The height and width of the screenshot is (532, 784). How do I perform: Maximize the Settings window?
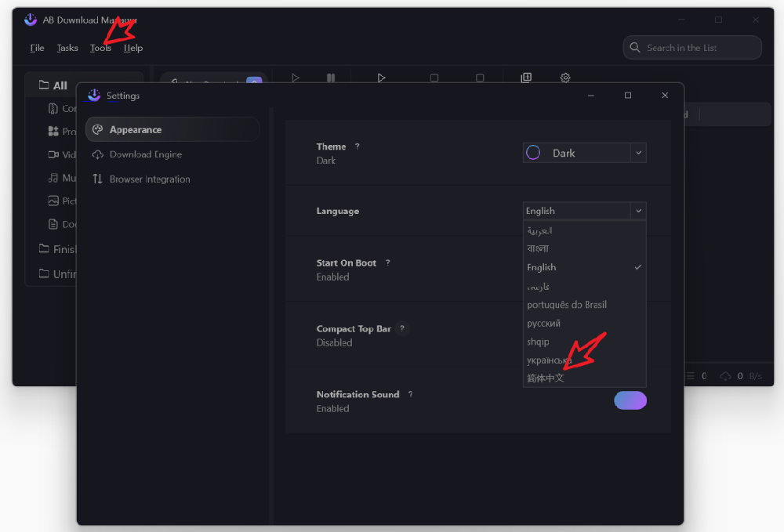(628, 96)
